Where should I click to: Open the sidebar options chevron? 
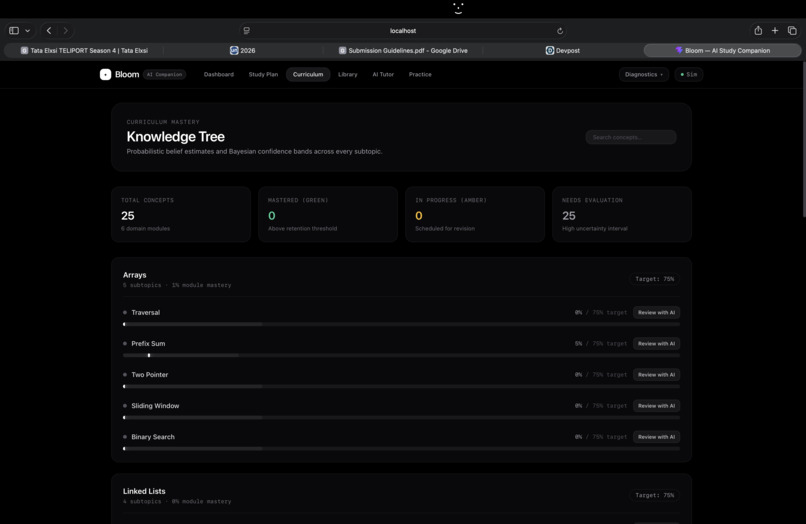click(28, 31)
